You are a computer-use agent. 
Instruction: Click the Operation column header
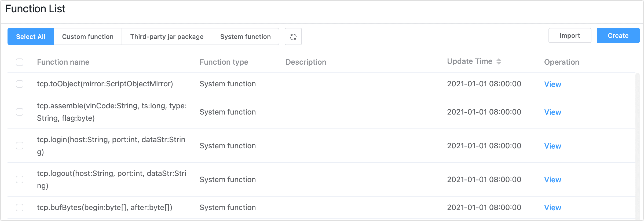point(562,62)
